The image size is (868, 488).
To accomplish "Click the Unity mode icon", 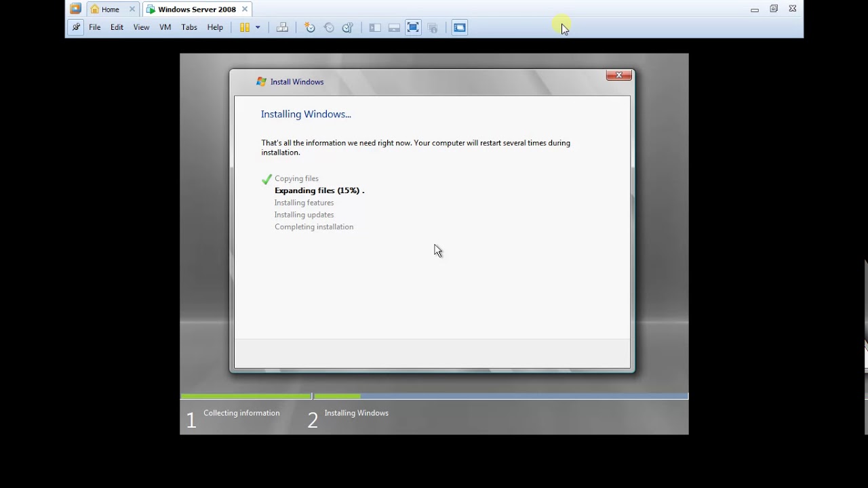I will click(x=433, y=28).
